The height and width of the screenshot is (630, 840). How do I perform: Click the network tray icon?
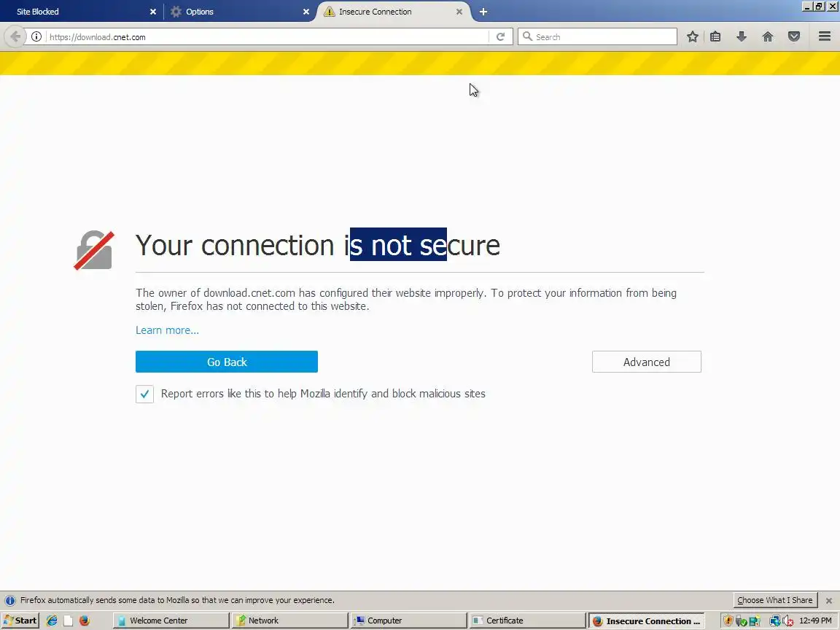coord(774,621)
